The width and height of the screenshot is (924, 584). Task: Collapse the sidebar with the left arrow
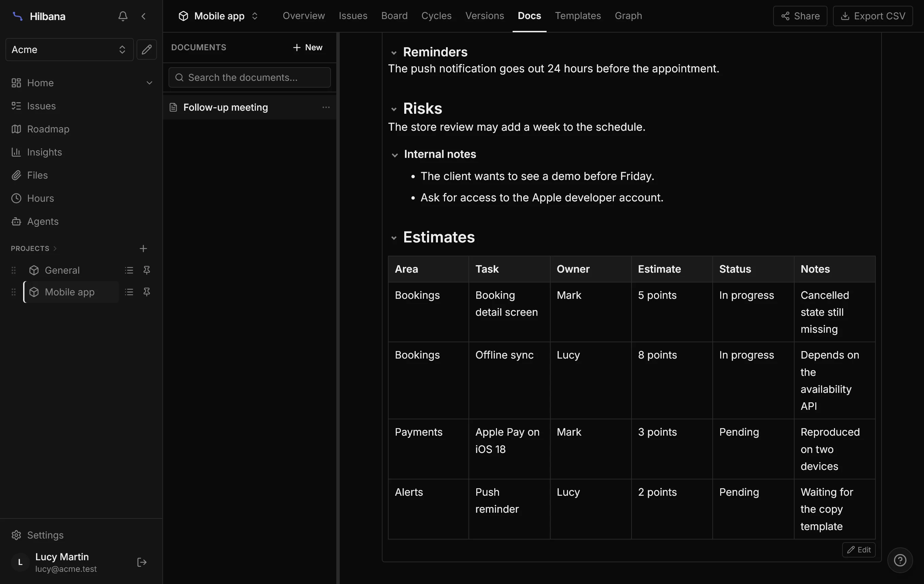143,16
